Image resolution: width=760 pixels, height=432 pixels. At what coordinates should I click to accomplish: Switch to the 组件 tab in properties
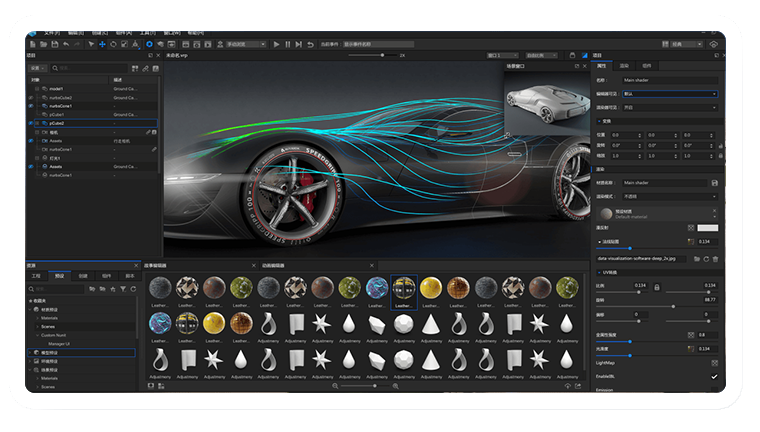tap(647, 65)
